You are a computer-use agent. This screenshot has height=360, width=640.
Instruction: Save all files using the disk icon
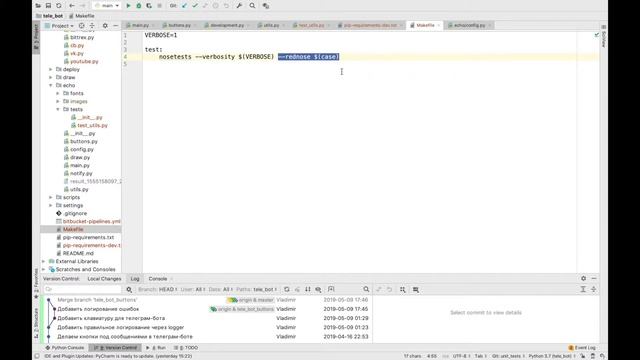48,6
